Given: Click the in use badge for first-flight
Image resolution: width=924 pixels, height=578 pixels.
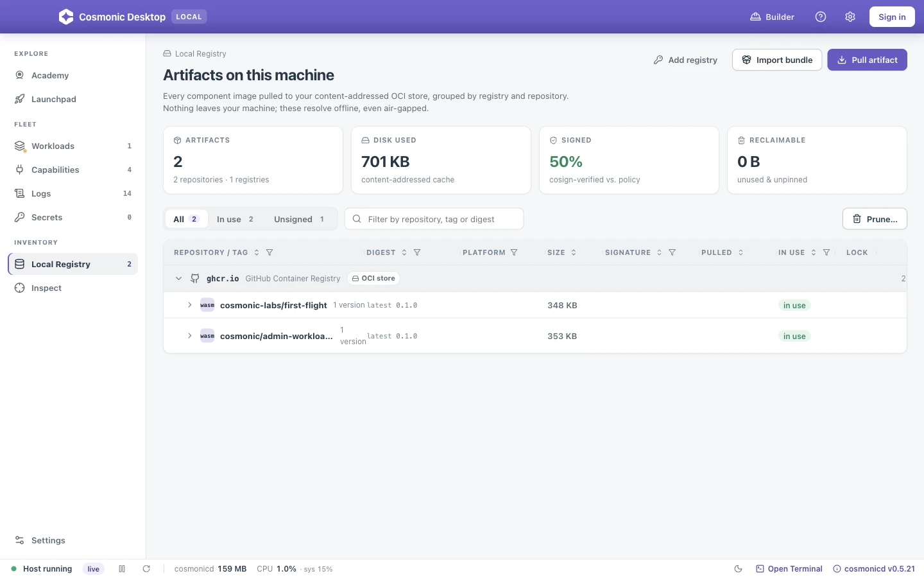Looking at the screenshot, I should coord(794,306).
